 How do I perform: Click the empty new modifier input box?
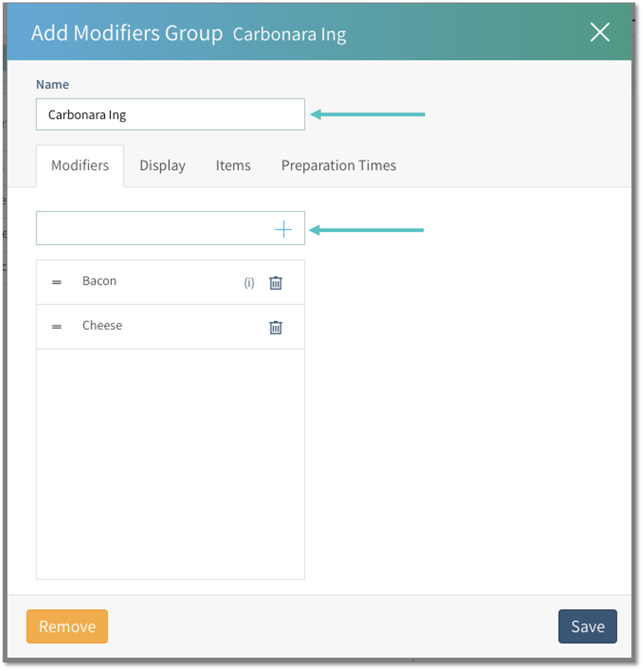click(x=154, y=228)
